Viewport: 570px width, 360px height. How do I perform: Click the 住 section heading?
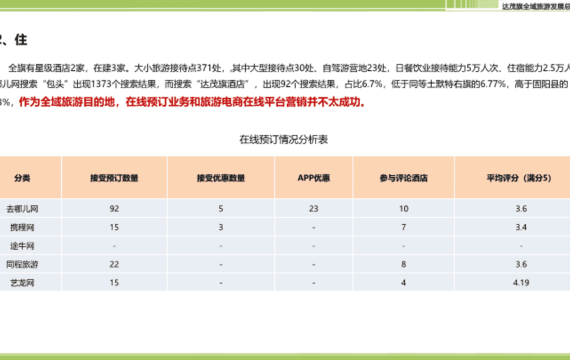click(x=21, y=40)
